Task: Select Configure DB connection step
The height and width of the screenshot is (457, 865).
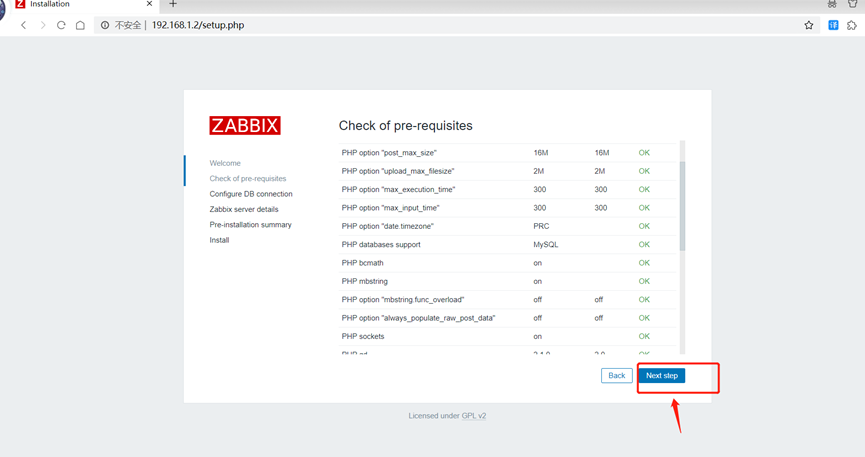Action: point(251,194)
